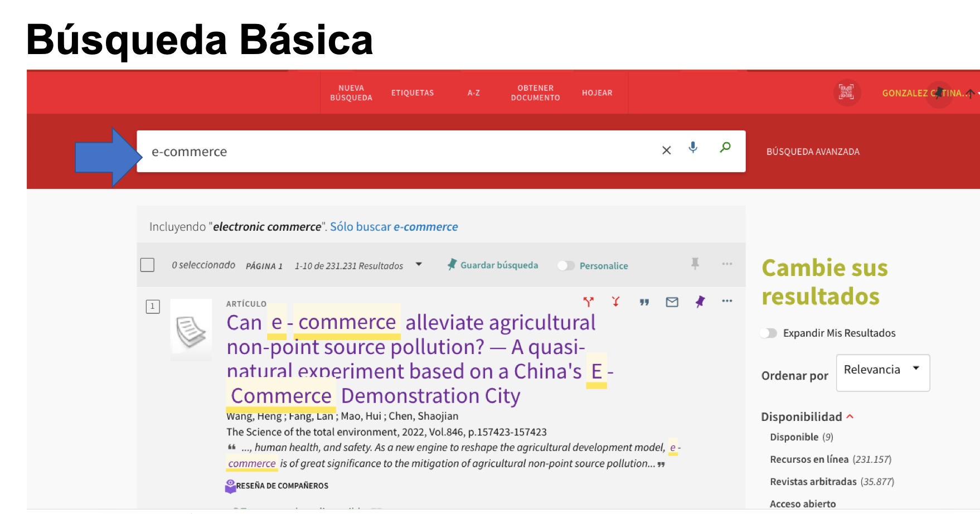This screenshot has width=980, height=514.
Task: Select the Etiquetas menu item
Action: coord(413,93)
